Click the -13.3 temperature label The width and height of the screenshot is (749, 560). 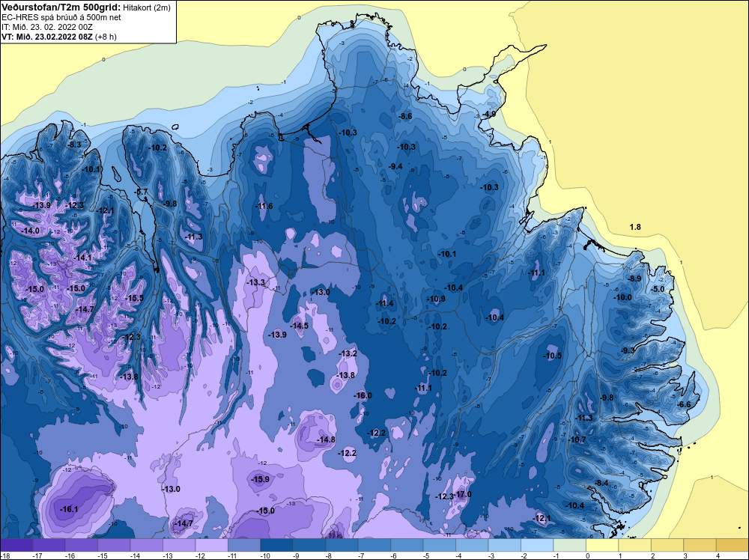255,283
